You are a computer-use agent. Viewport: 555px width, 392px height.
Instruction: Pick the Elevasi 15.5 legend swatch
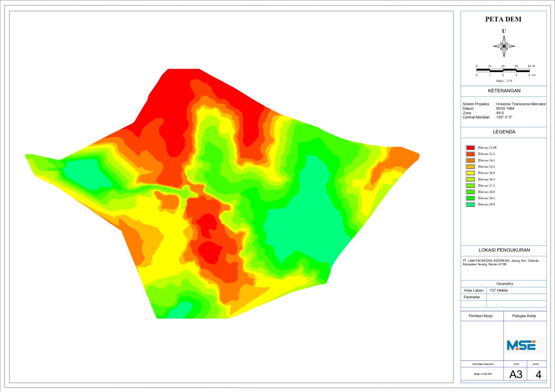click(x=470, y=167)
